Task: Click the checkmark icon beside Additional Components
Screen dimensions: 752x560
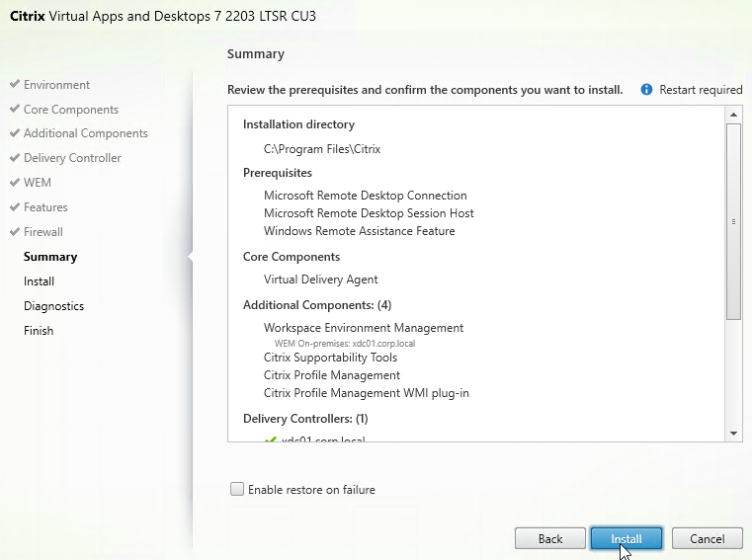Action: 15,132
